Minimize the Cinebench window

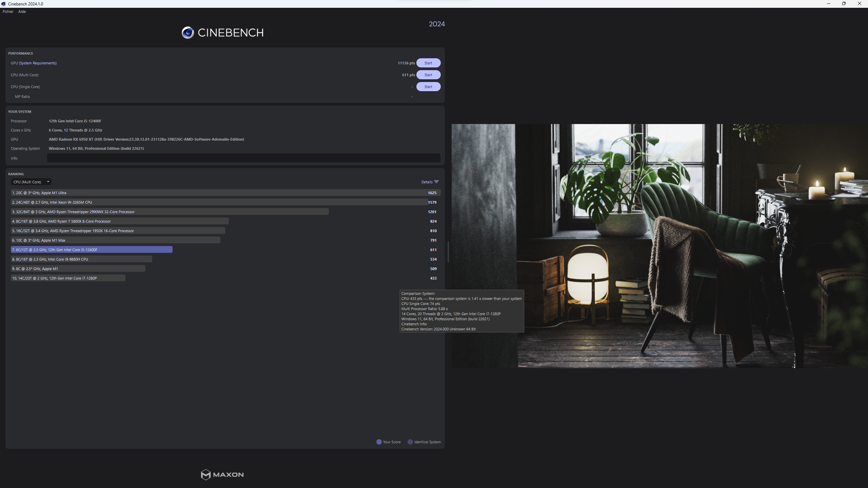point(829,4)
